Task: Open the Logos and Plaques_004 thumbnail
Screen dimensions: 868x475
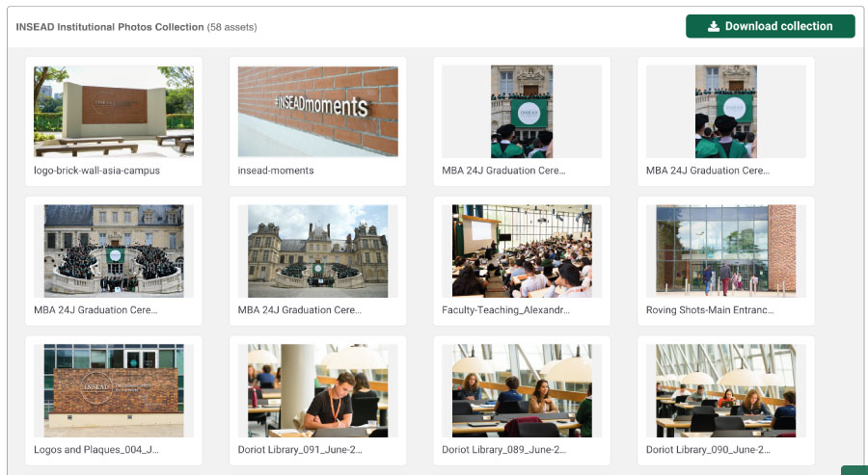Action: click(x=114, y=390)
